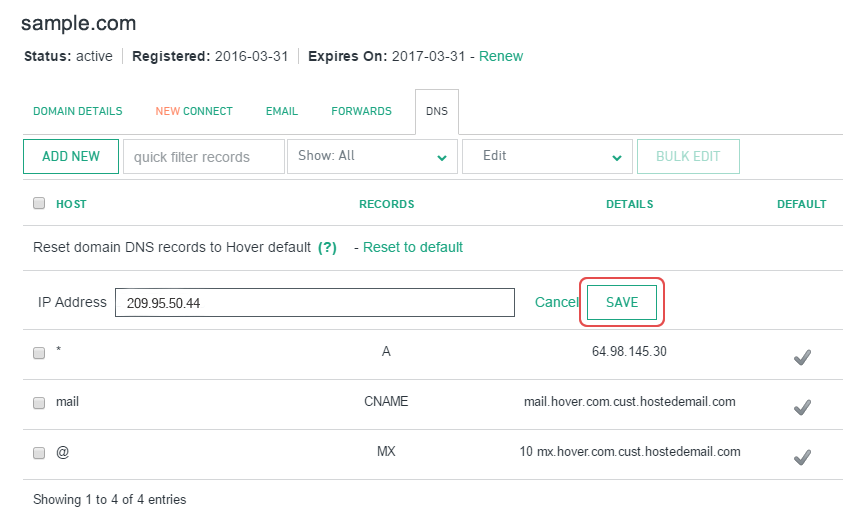This screenshot has height=528, width=866.
Task: Click the Reset to default link
Action: tap(412, 247)
